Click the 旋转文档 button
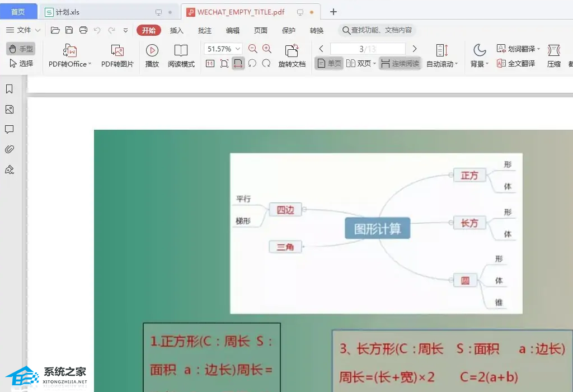 (292, 55)
